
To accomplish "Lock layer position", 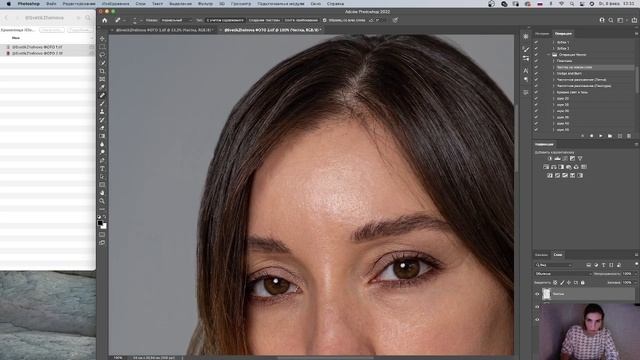I will click(569, 282).
